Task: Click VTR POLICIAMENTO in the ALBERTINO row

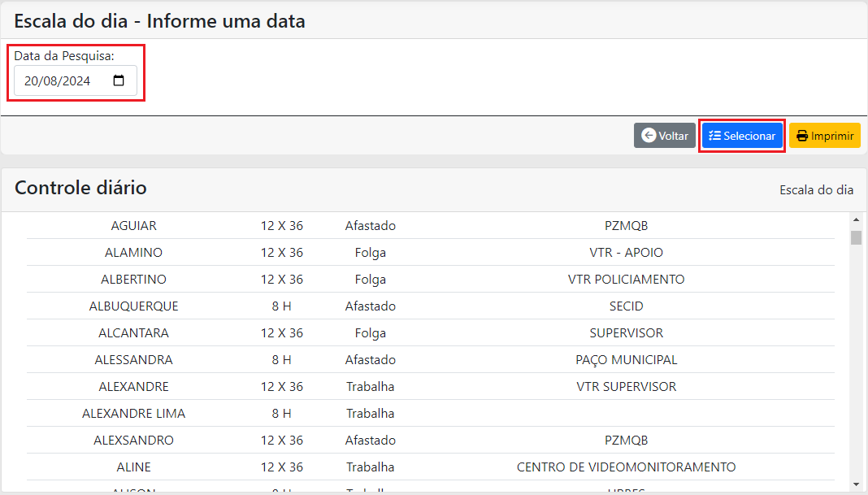Action: 626,279
